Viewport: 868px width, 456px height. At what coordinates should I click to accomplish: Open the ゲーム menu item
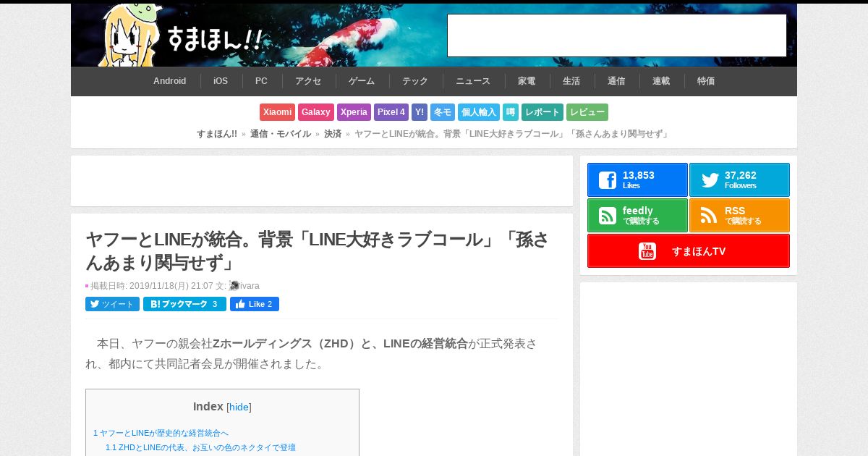click(362, 81)
